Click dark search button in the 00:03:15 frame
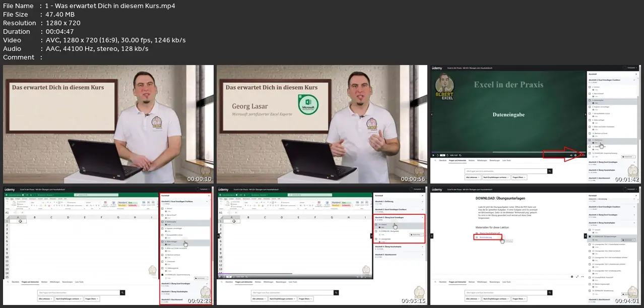 tap(336, 293)
